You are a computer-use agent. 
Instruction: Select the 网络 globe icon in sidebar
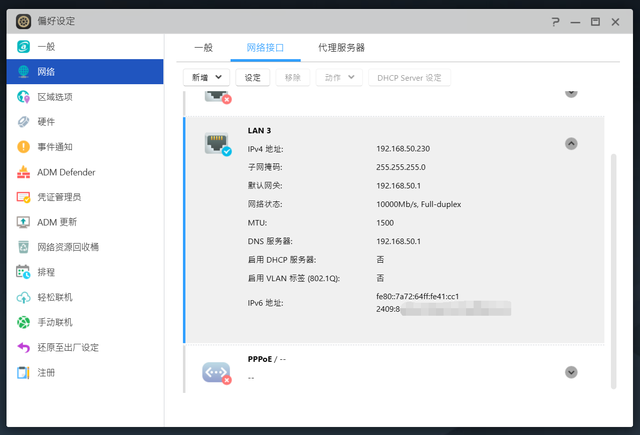click(24, 72)
